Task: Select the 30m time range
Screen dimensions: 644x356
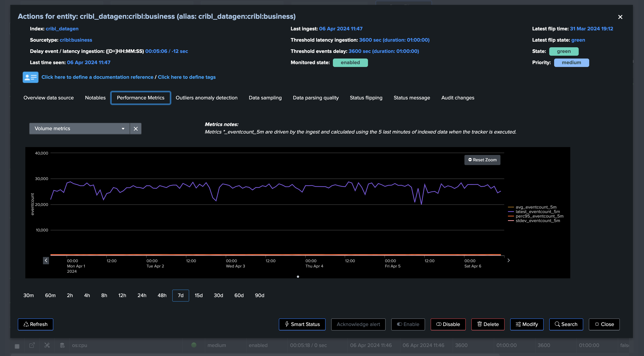Action: click(29, 296)
